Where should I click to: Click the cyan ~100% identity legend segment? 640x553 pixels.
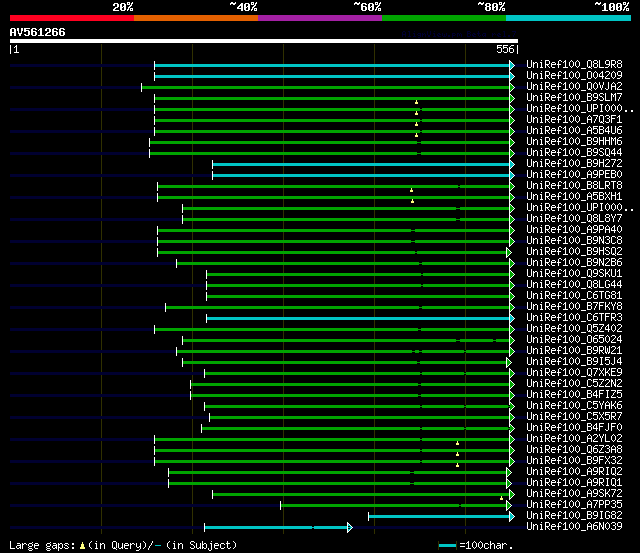(568, 18)
